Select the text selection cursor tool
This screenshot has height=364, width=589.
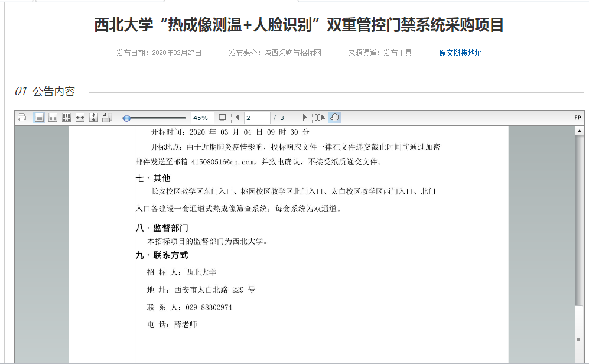(x=320, y=118)
